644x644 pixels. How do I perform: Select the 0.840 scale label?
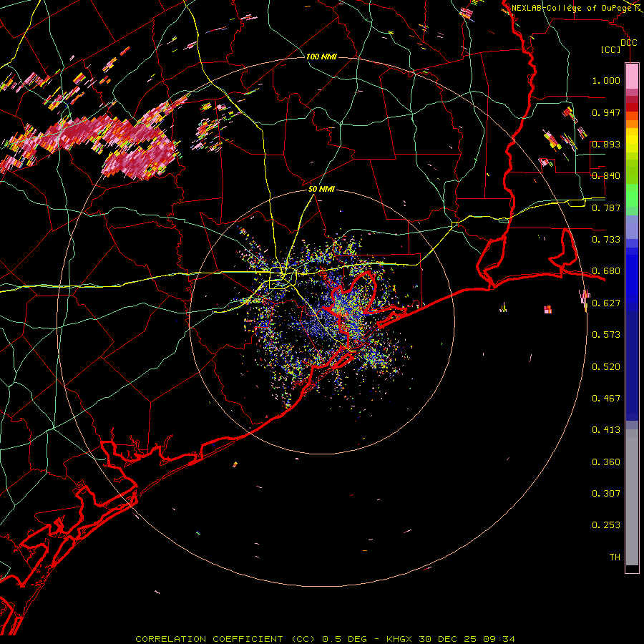(606, 176)
